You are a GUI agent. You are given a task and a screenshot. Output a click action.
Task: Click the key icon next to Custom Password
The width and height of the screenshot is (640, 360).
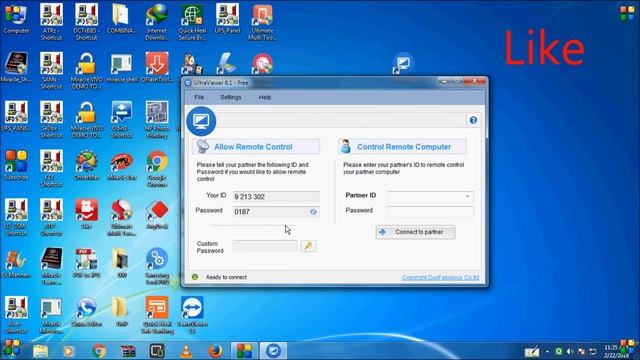308,246
